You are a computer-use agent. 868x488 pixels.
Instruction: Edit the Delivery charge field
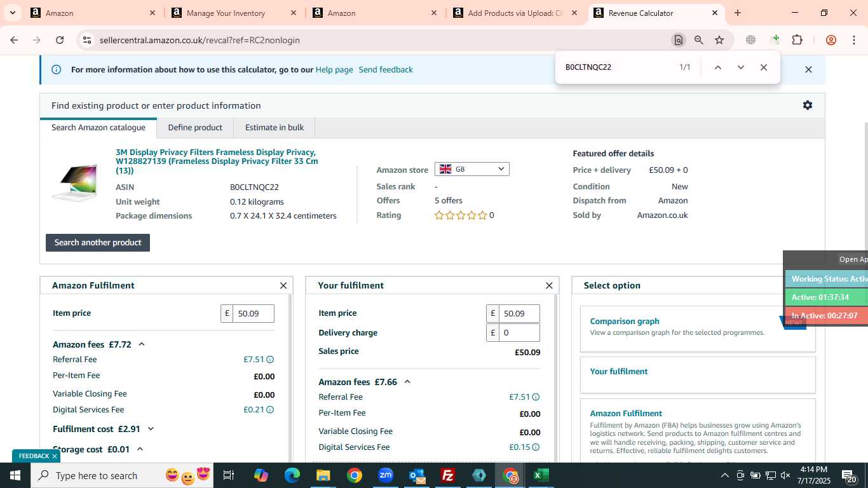click(519, 333)
